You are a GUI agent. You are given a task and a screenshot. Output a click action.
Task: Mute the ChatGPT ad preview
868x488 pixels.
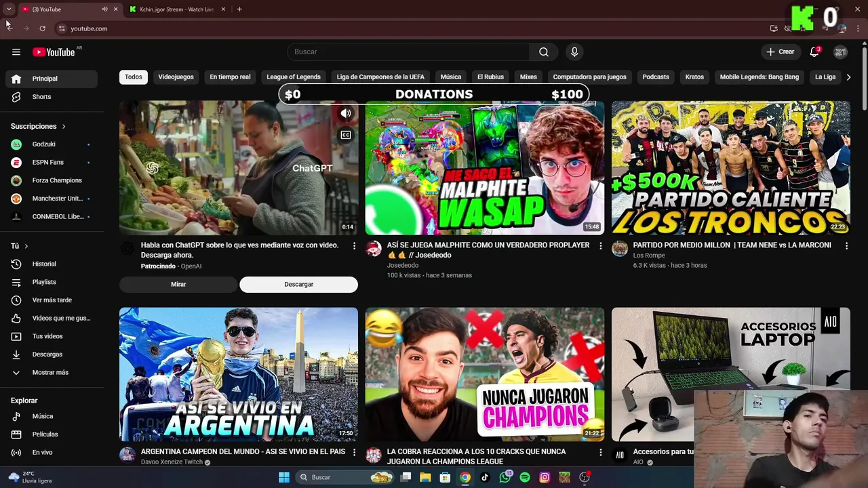346,114
